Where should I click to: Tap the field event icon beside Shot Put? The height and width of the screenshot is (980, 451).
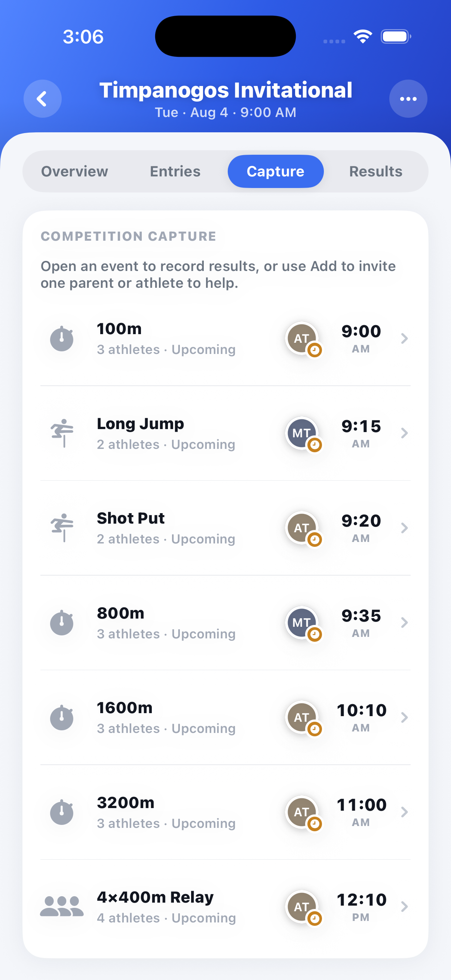[x=62, y=528]
